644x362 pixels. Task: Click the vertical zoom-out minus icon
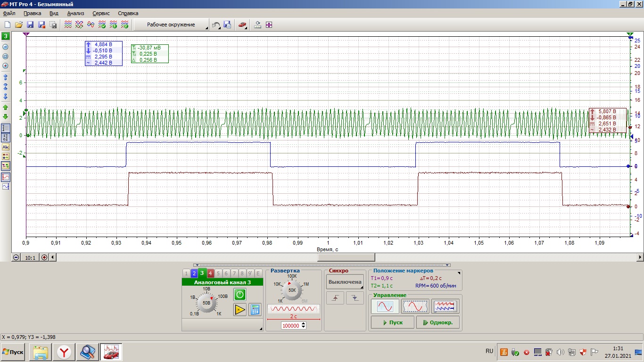pyautogui.click(x=6, y=47)
